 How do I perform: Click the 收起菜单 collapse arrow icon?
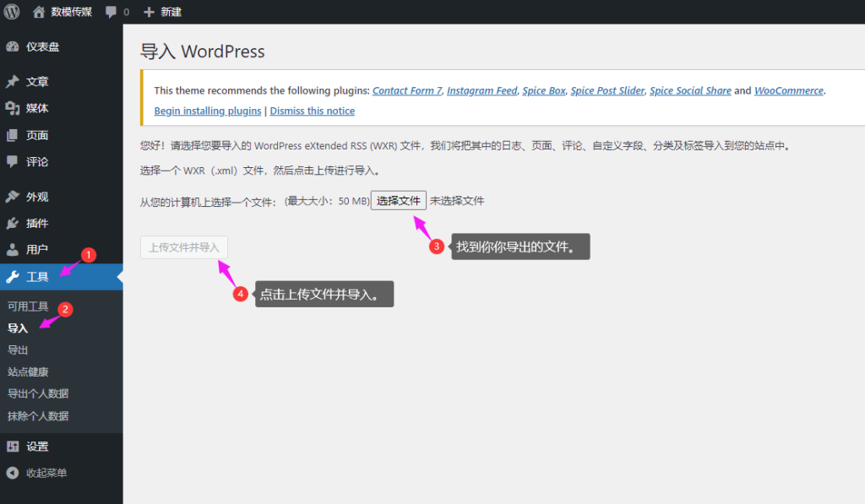click(x=12, y=473)
